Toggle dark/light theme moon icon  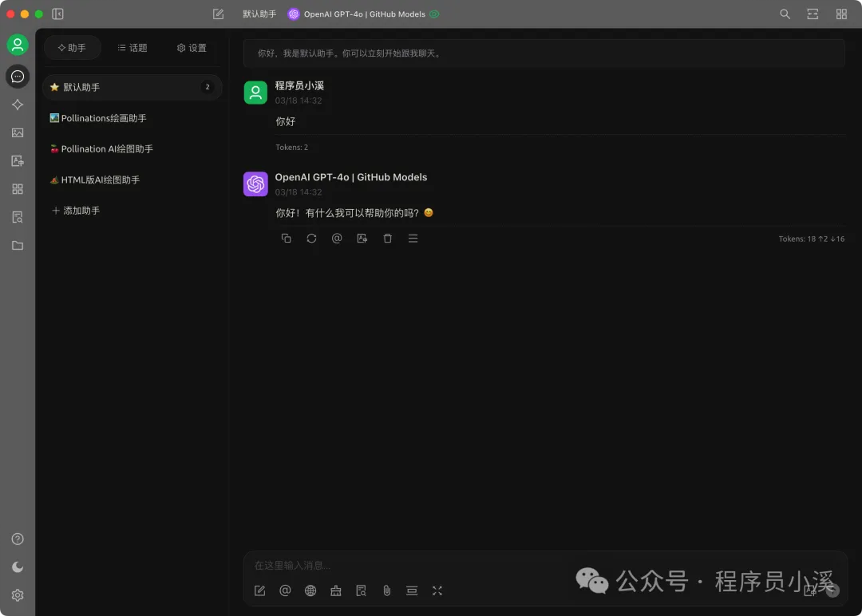pyautogui.click(x=18, y=567)
